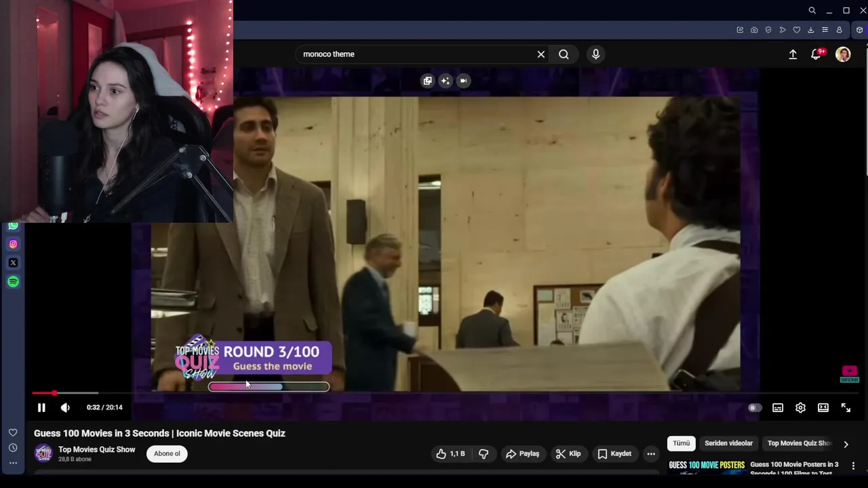The height and width of the screenshot is (488, 868).
Task: Open browser downloads icon
Action: click(x=810, y=30)
